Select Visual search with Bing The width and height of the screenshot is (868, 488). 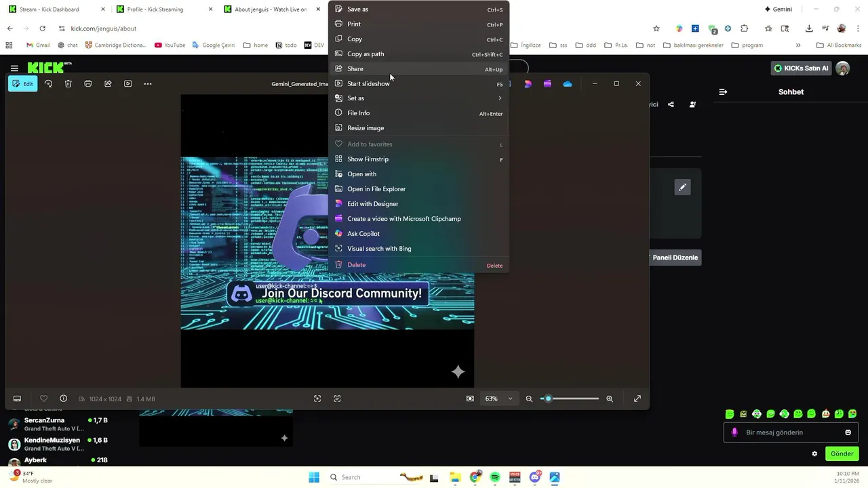(418, 249)
